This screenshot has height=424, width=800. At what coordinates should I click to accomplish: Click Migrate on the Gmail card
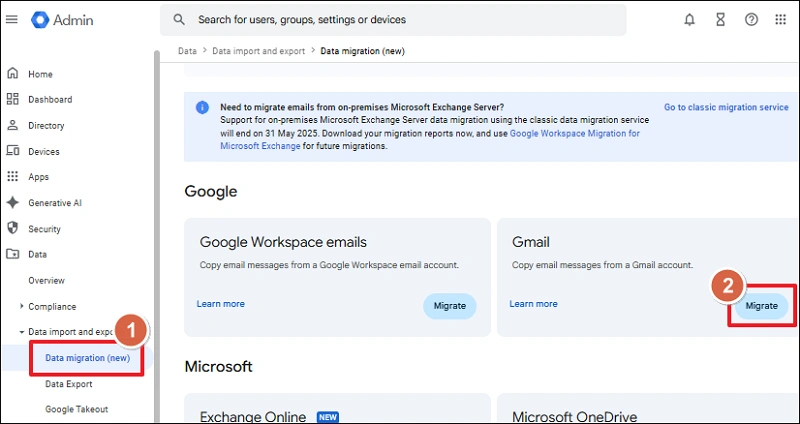click(762, 306)
